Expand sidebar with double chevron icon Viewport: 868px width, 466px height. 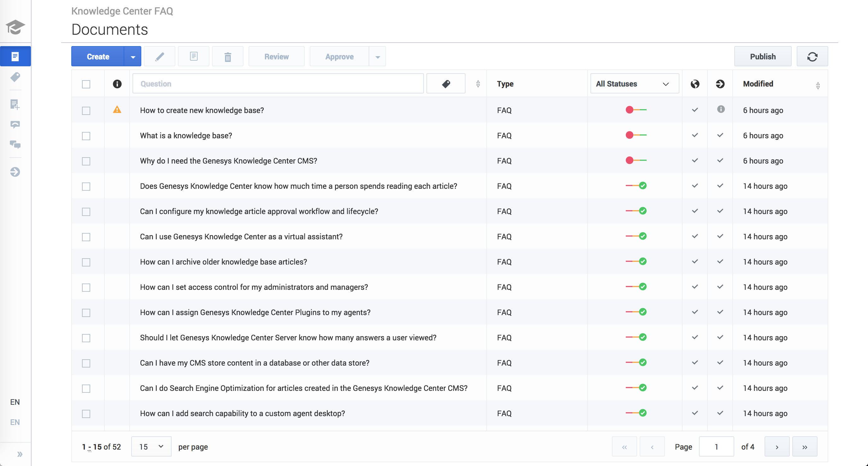20,454
